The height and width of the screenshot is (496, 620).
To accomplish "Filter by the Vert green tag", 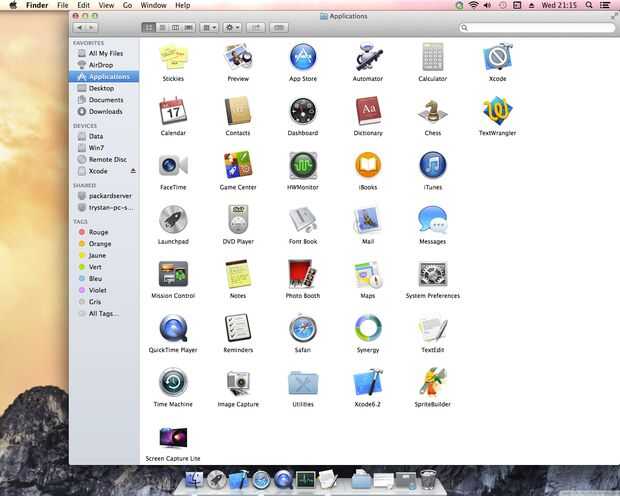I will pyautogui.click(x=104, y=267).
